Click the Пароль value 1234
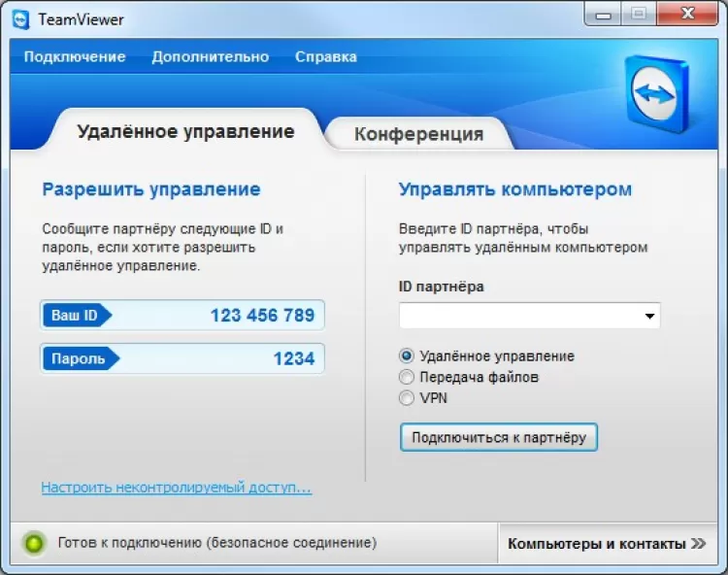This screenshot has width=728, height=575. (294, 358)
